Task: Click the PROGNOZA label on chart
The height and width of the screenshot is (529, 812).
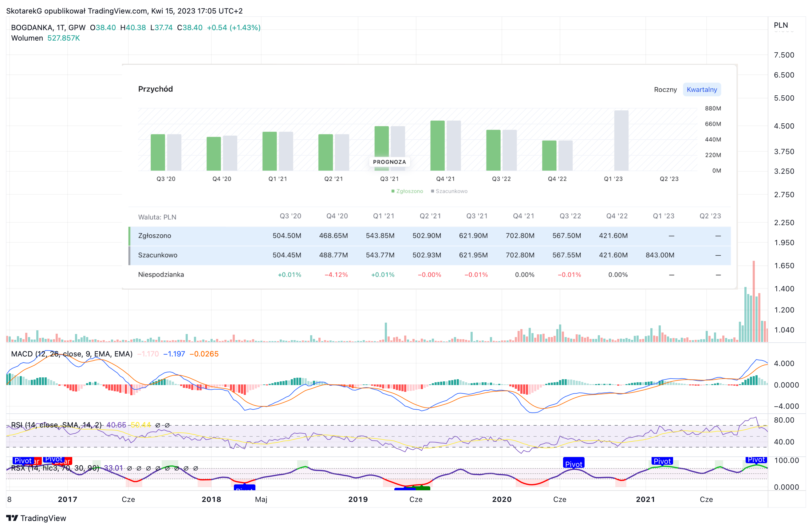Action: 389,162
